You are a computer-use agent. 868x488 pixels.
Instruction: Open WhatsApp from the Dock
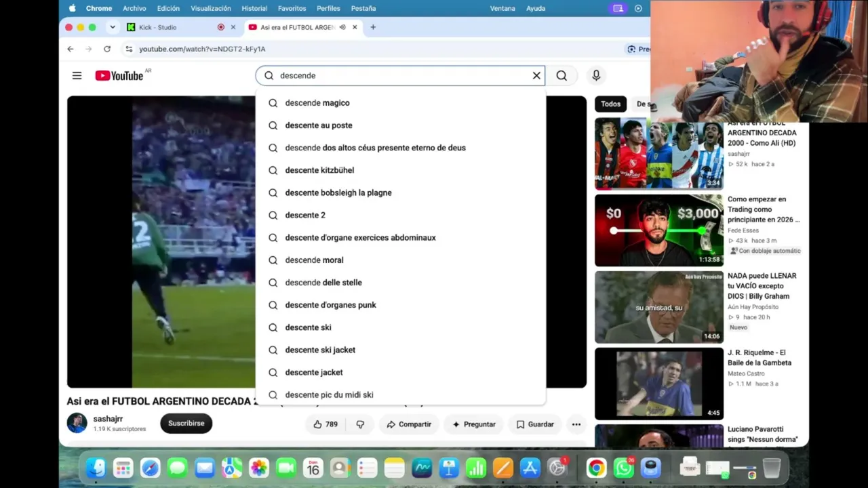pyautogui.click(x=623, y=468)
